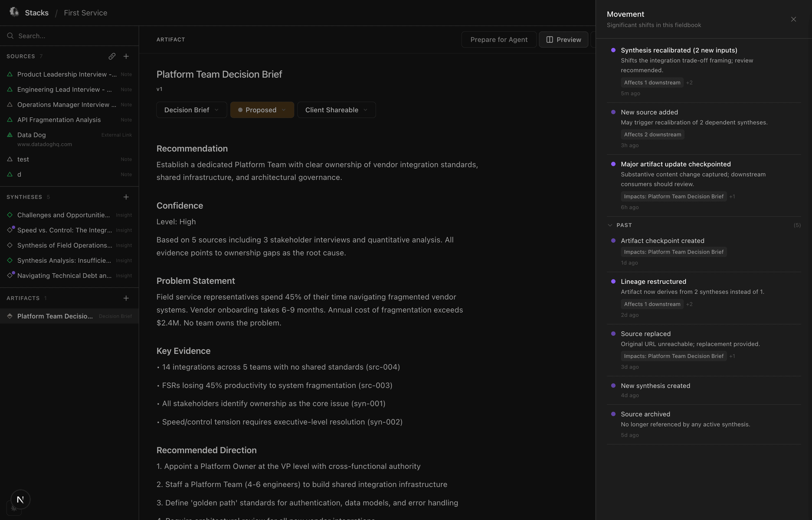Click the link source icon in Sources
Viewport: 812px width, 520px height.
(112, 56)
